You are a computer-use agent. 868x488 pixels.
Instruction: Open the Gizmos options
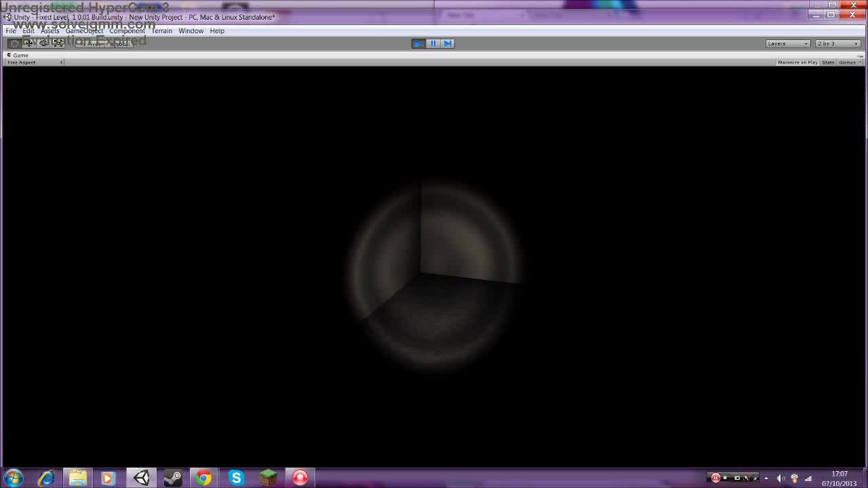click(x=848, y=62)
